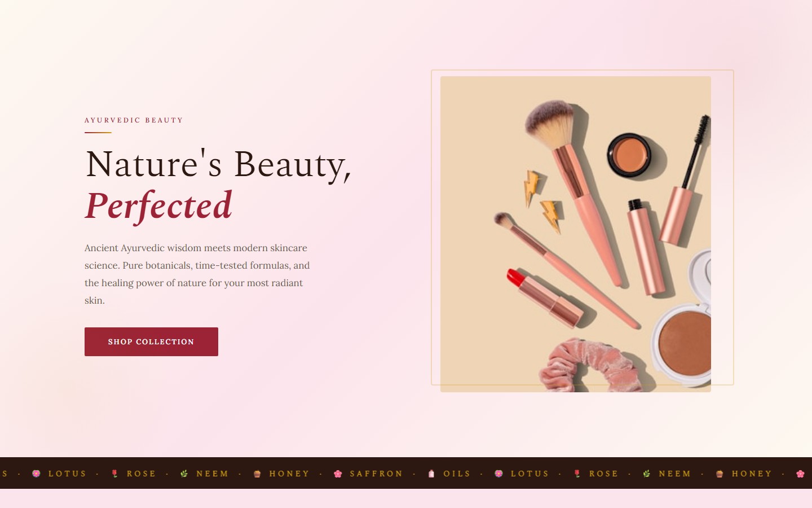
Task: Select the OILS label in the ticker
Action: (457, 474)
